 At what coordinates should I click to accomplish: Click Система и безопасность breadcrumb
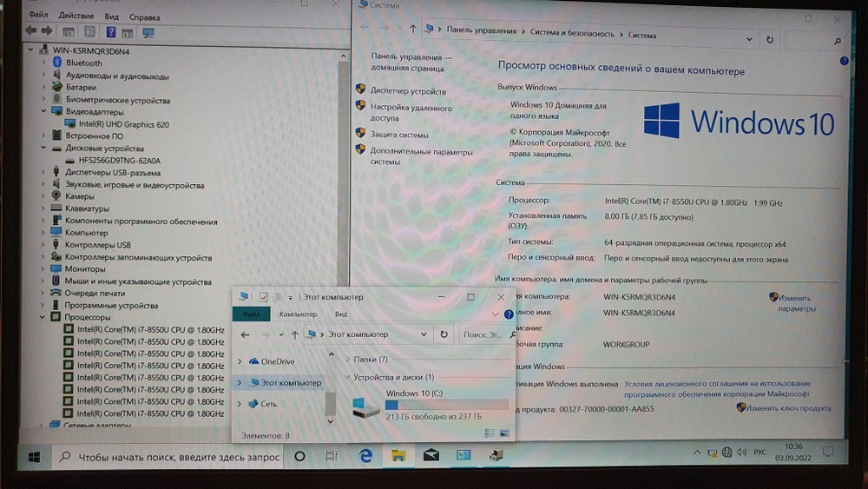coord(572,33)
